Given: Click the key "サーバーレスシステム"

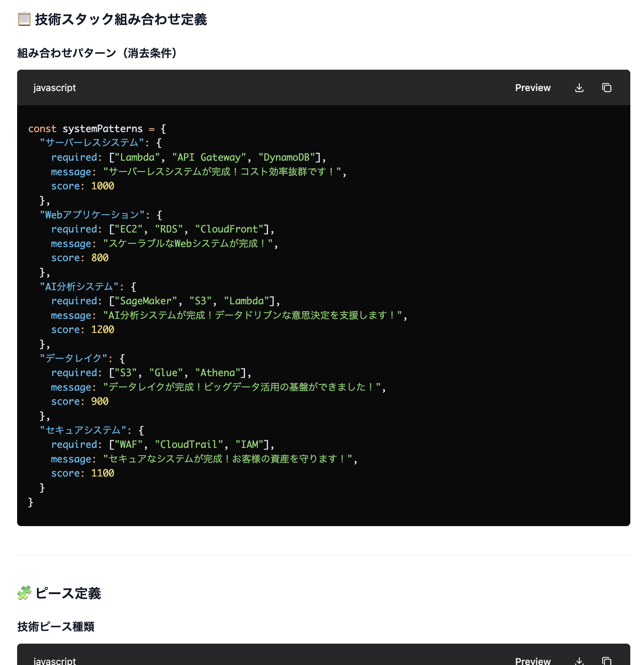Looking at the screenshot, I should [92, 143].
